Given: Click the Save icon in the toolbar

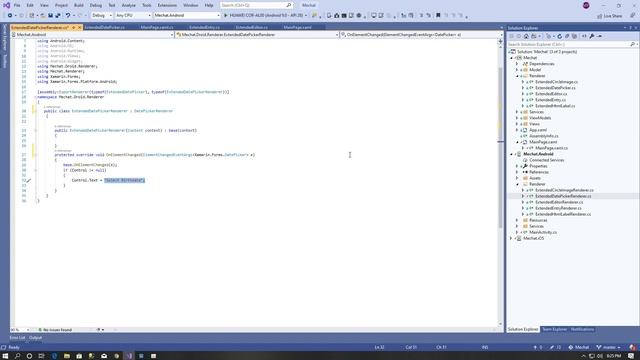Looking at the screenshot, I should [x=50, y=16].
